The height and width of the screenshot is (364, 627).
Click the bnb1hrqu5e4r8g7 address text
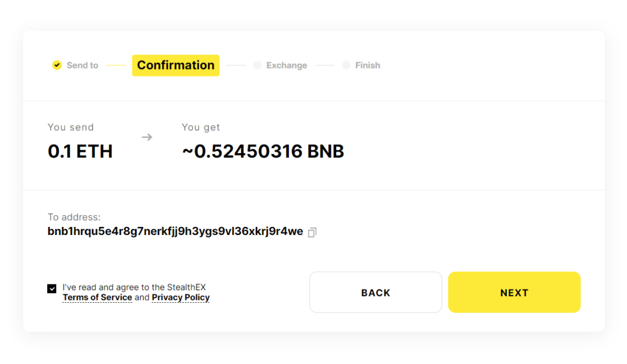coord(175,231)
